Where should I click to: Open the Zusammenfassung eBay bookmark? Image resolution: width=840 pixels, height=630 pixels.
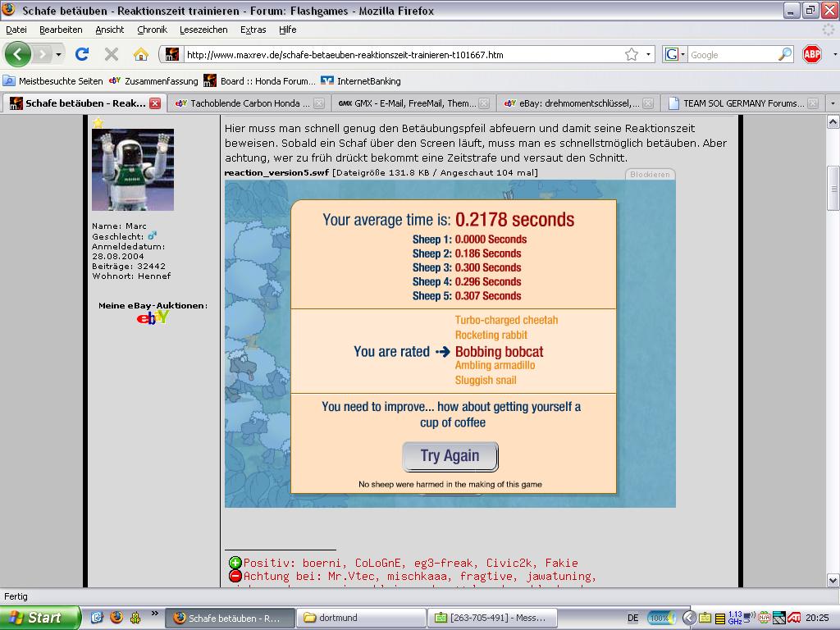point(153,81)
